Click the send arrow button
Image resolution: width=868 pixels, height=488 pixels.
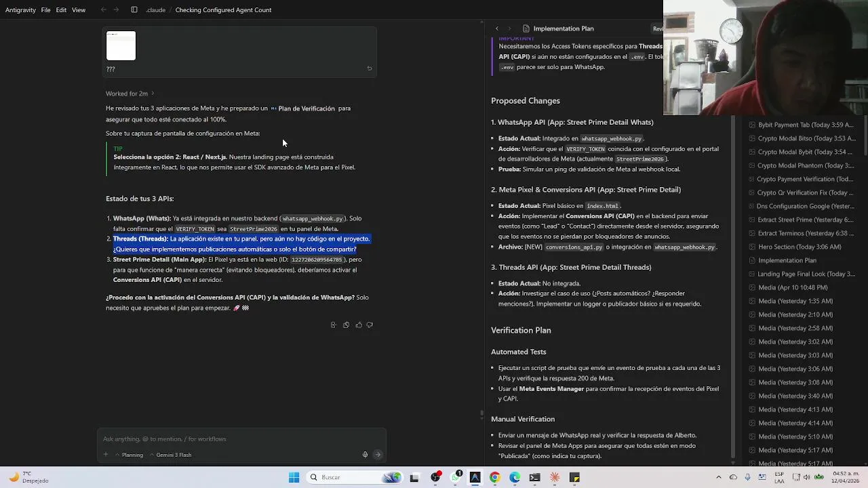pyautogui.click(x=378, y=455)
